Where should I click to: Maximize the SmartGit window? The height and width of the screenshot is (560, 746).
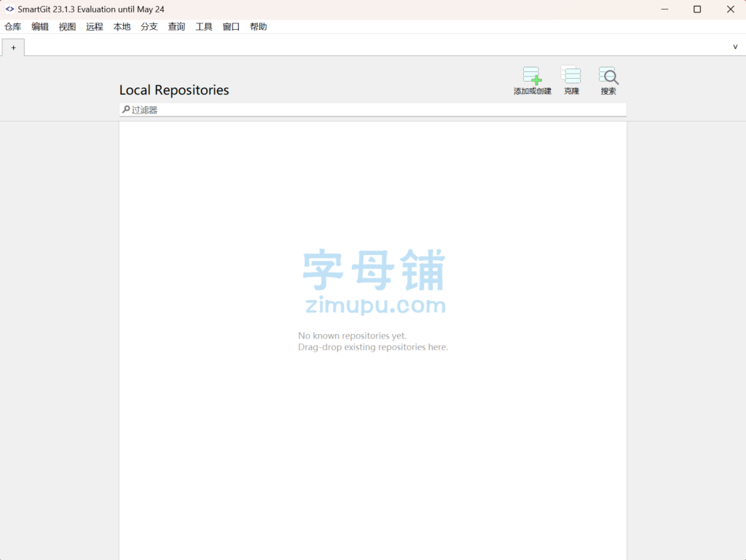pos(697,9)
